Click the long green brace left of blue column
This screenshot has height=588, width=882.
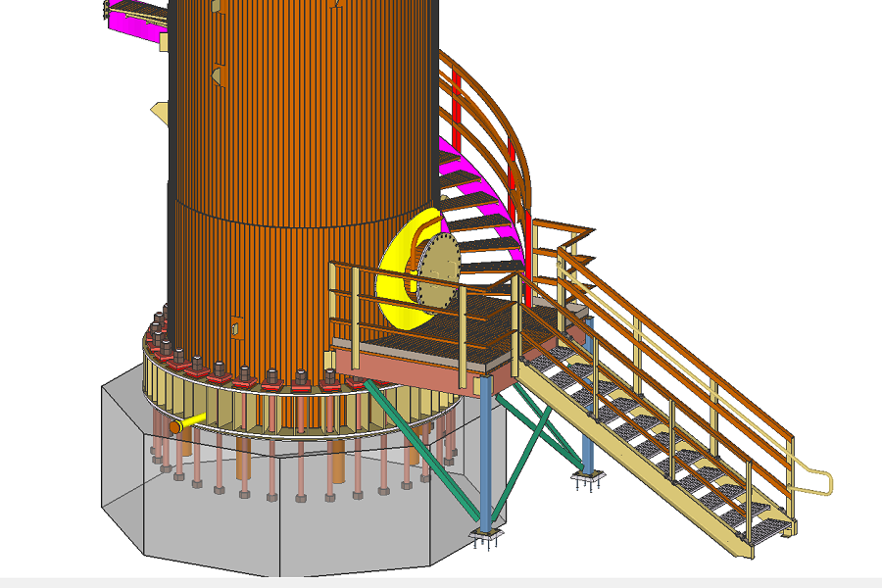(421, 446)
